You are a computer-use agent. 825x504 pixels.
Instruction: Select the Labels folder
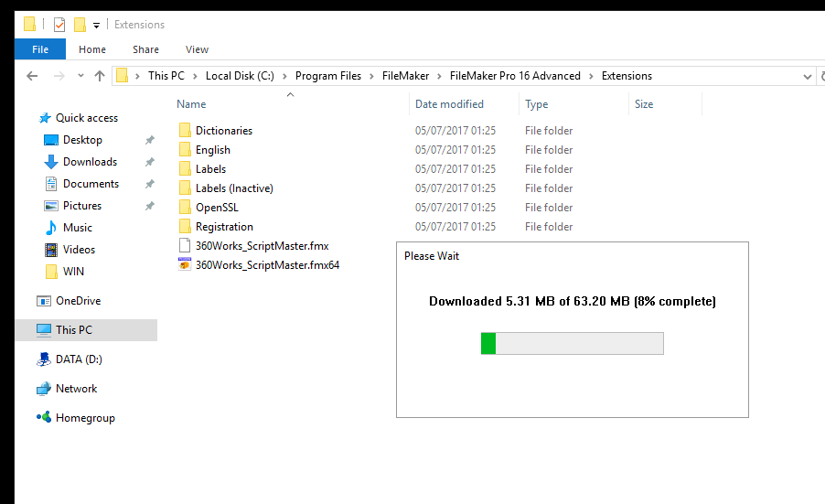(211, 169)
